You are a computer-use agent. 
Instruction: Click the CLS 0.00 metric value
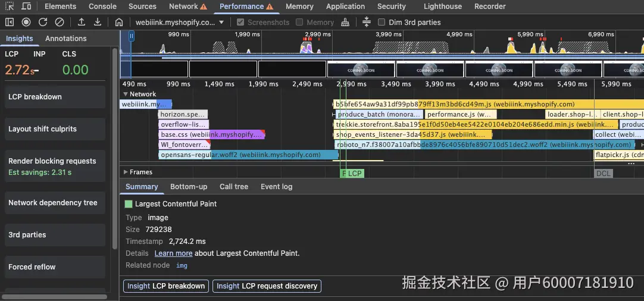click(x=75, y=70)
